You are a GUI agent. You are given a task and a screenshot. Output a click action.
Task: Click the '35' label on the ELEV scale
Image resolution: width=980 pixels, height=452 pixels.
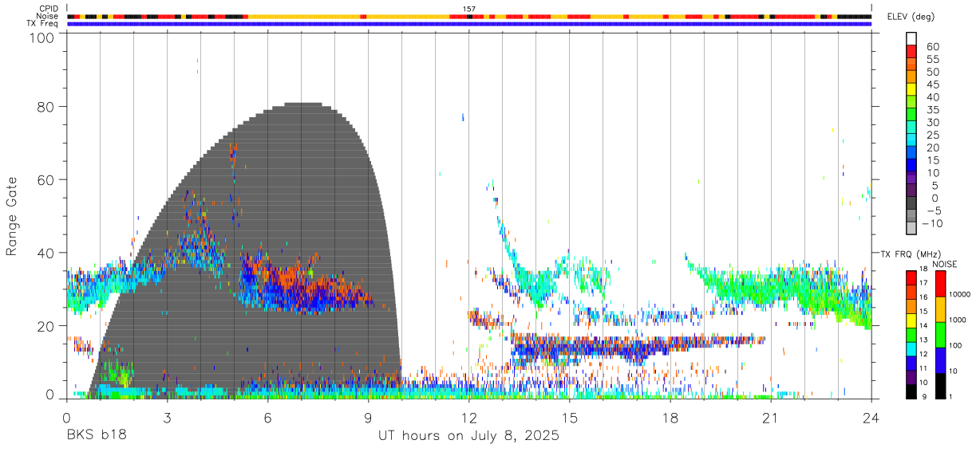[931, 110]
